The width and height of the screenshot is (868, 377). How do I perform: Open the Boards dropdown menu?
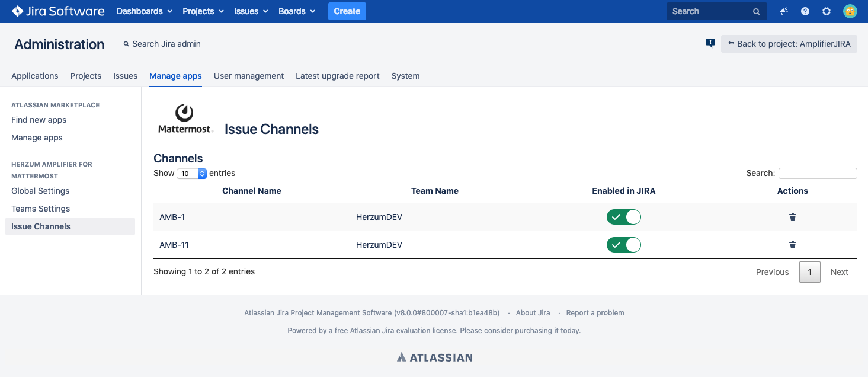[x=296, y=11]
